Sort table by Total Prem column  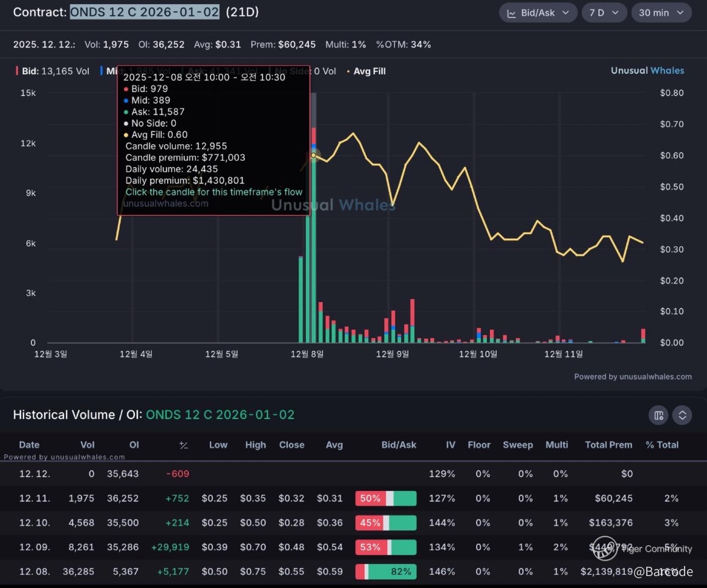(608, 445)
